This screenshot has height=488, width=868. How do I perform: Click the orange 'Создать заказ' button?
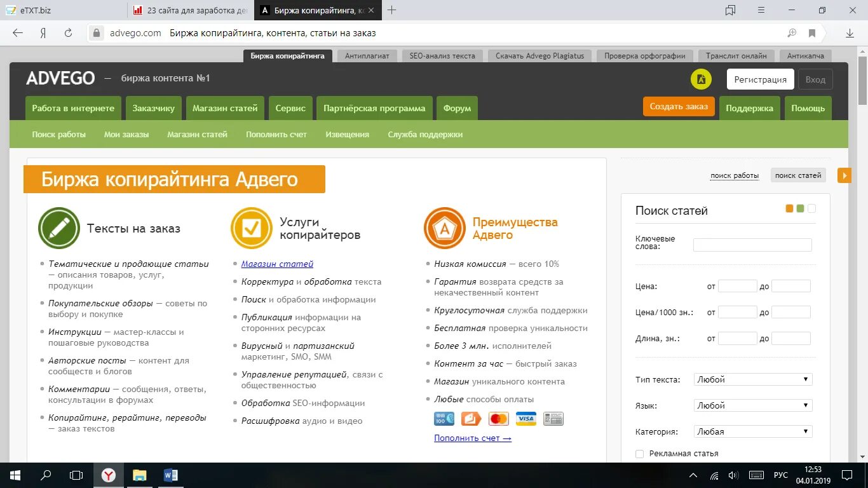coord(679,107)
